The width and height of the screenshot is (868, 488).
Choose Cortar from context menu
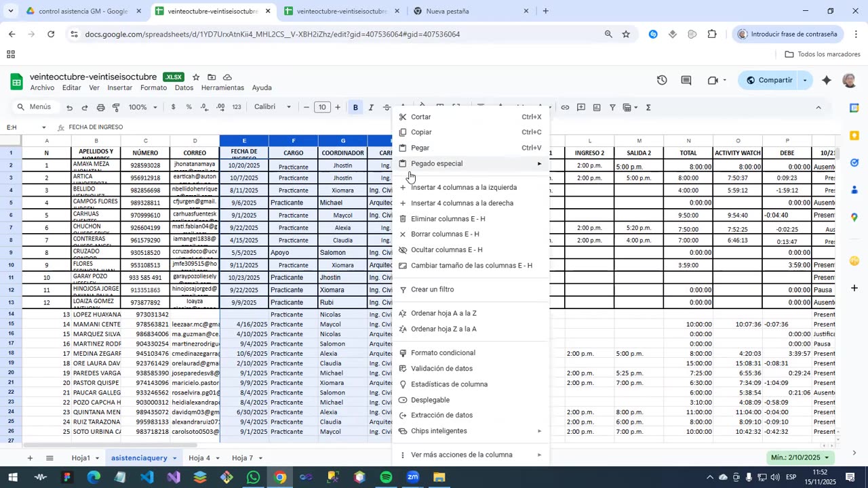pyautogui.click(x=471, y=117)
